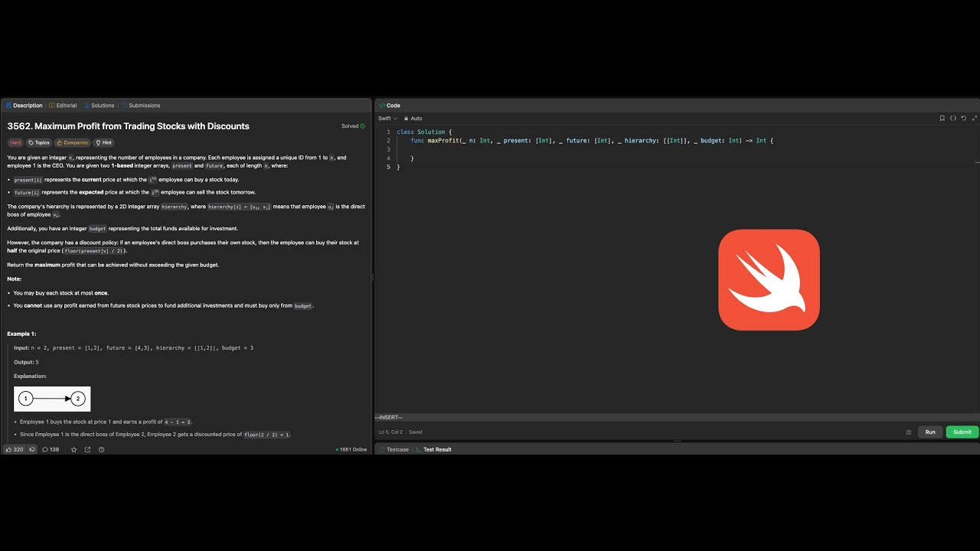Upvote the problem with the thumbs-up button
The height and width of the screenshot is (551, 980).
pyautogui.click(x=15, y=449)
